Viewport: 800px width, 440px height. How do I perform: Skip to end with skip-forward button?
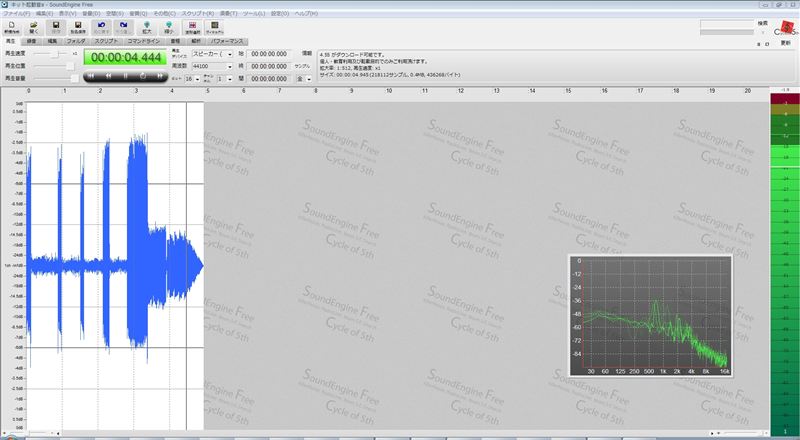(160, 76)
